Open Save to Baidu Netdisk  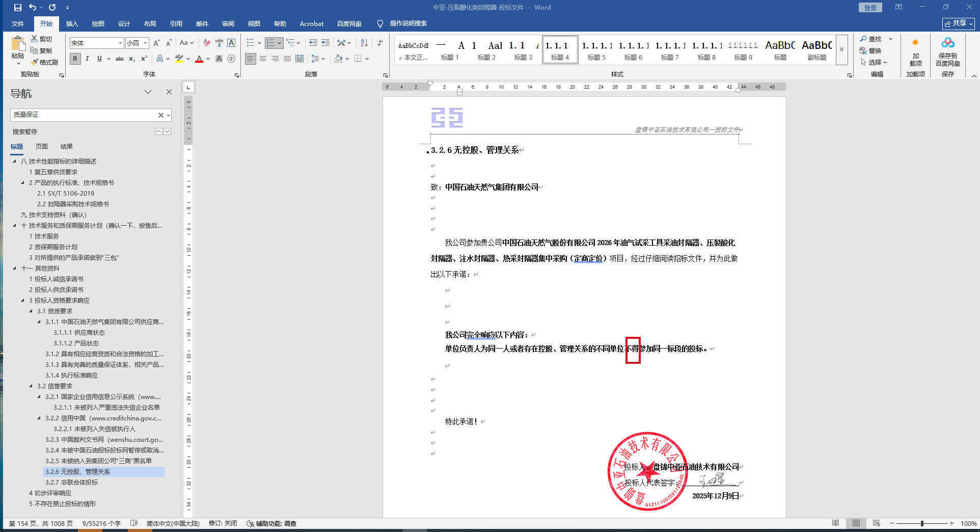click(x=948, y=51)
